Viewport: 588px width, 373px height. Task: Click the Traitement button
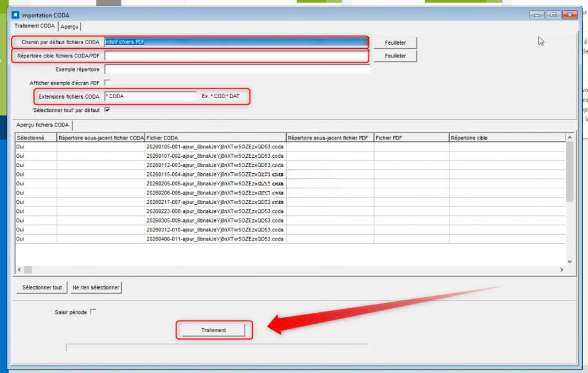pos(214,330)
